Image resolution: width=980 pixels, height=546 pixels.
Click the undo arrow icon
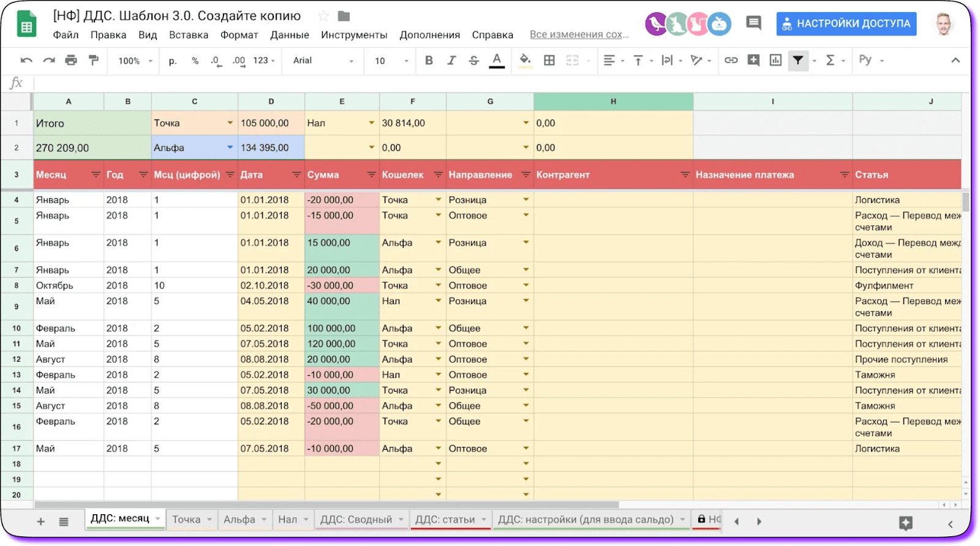click(26, 60)
